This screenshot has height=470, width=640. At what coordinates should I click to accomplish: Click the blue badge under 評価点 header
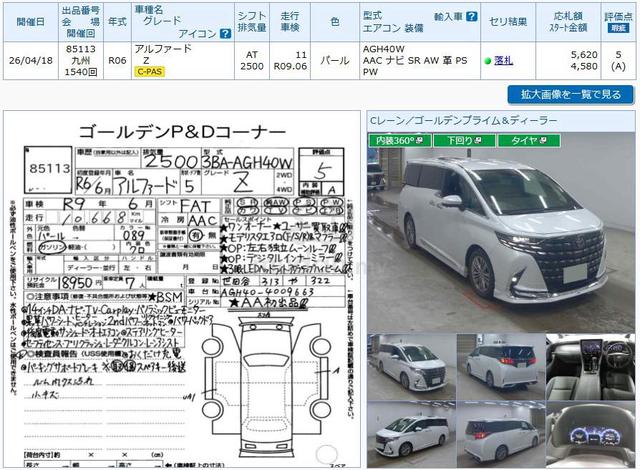coord(618,28)
